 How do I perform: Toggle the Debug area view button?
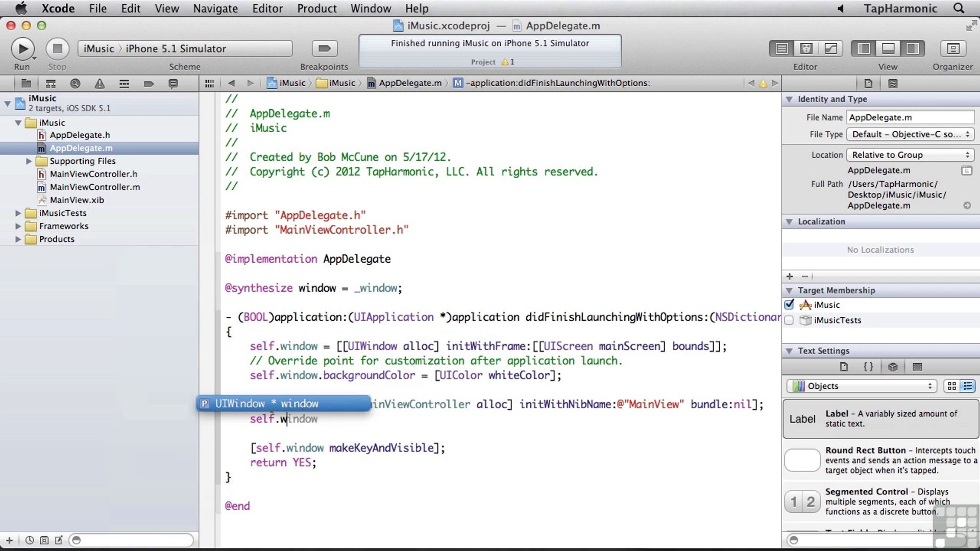(888, 48)
